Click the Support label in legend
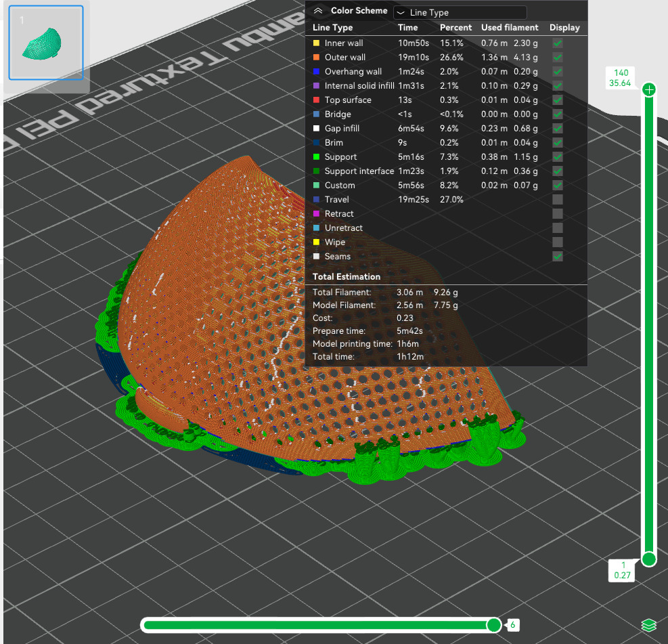Viewport: 668px width, 644px height. 340,157
